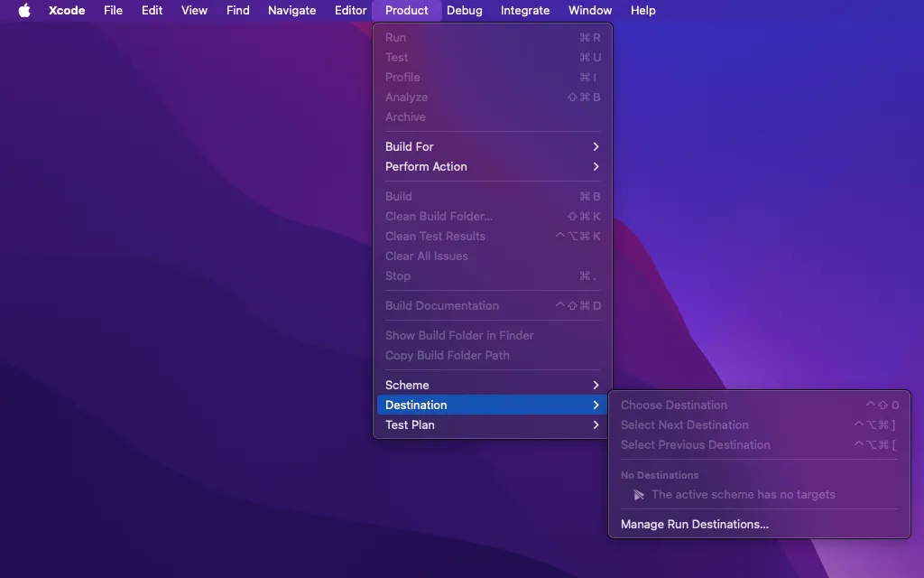Click Select Next Destination in the submenu
The height and width of the screenshot is (578, 924).
click(759, 424)
